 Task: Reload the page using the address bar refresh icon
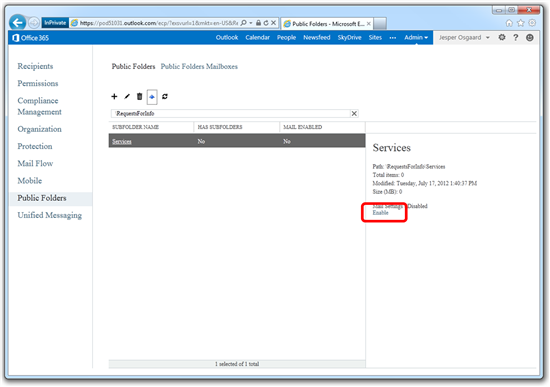pos(266,23)
